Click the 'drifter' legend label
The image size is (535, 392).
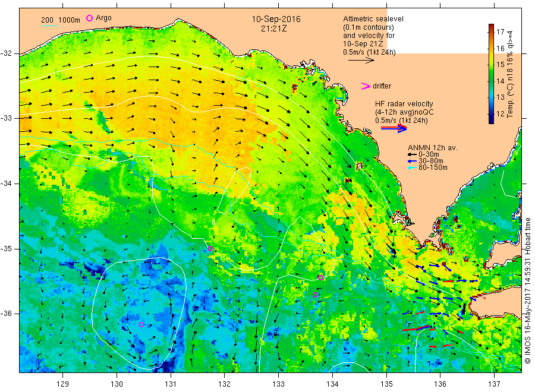tap(382, 86)
